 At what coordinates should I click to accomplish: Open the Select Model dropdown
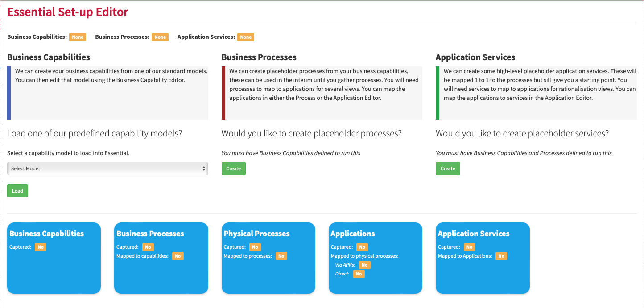[x=107, y=168]
